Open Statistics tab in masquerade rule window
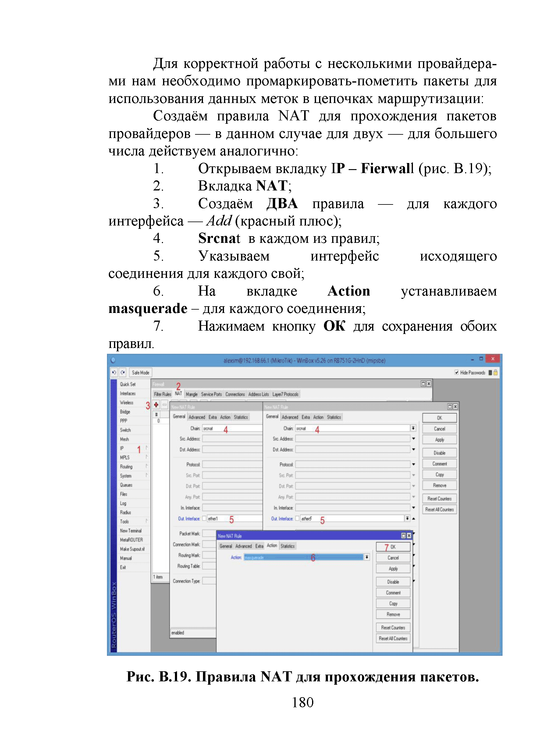 point(287,546)
